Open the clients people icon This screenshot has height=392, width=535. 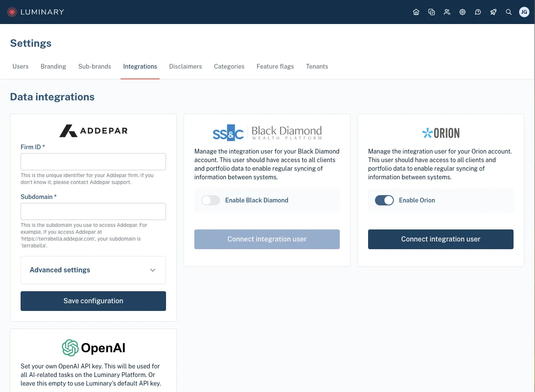pos(447,12)
